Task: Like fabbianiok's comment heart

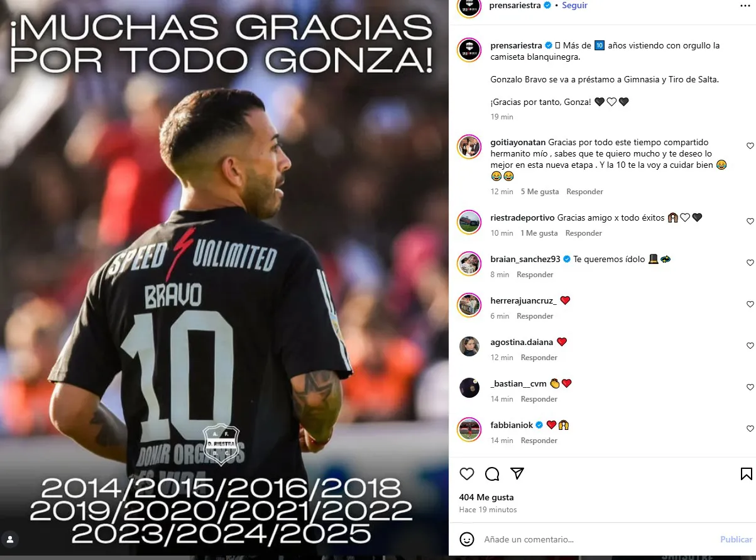Action: 750,429
